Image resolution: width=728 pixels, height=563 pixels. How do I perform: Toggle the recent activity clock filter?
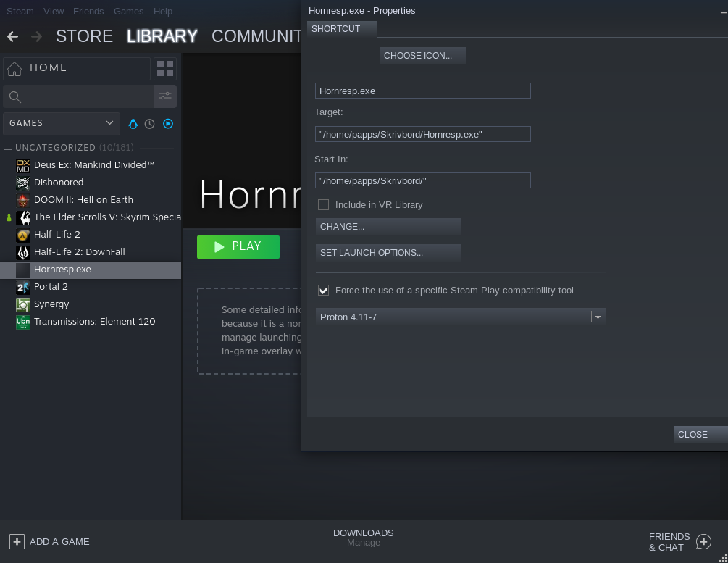pos(149,124)
